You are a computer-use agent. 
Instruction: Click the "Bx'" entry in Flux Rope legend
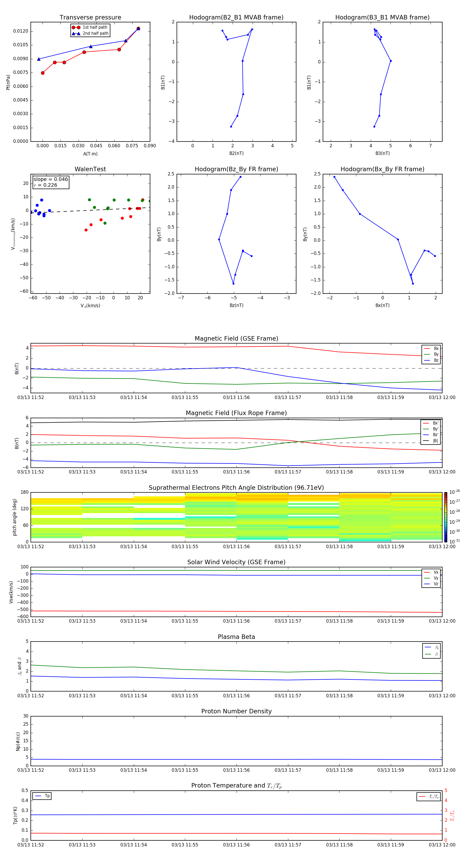pyautogui.click(x=431, y=423)
